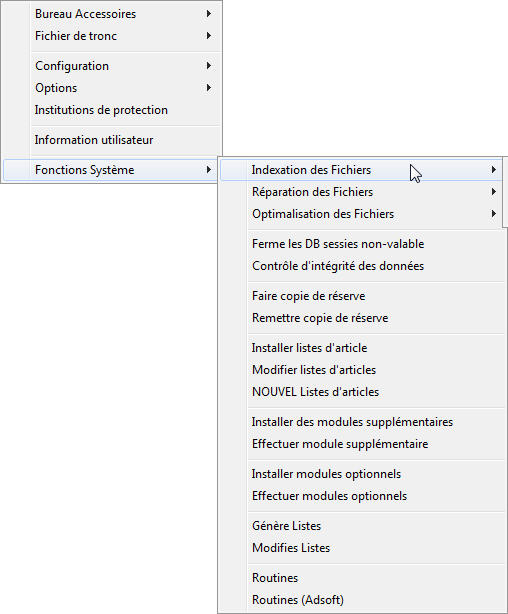
Task: Expand Indexation des Fichiers submenu arrow
Action: click(x=494, y=170)
